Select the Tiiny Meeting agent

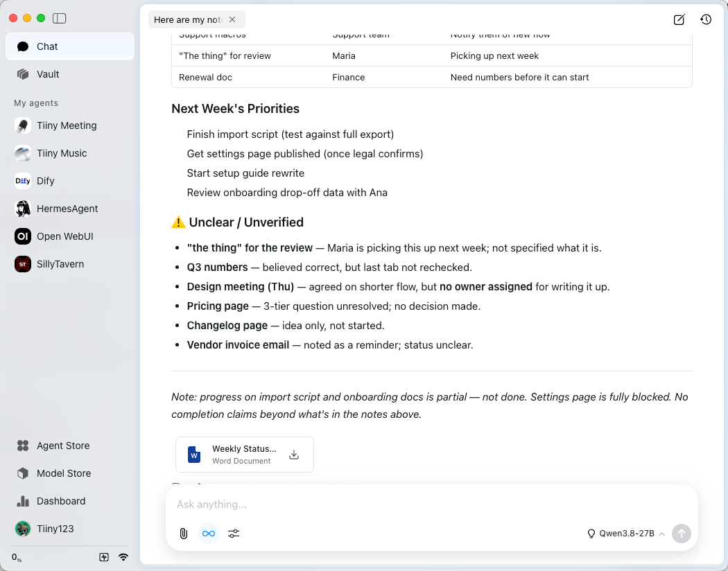[70, 125]
